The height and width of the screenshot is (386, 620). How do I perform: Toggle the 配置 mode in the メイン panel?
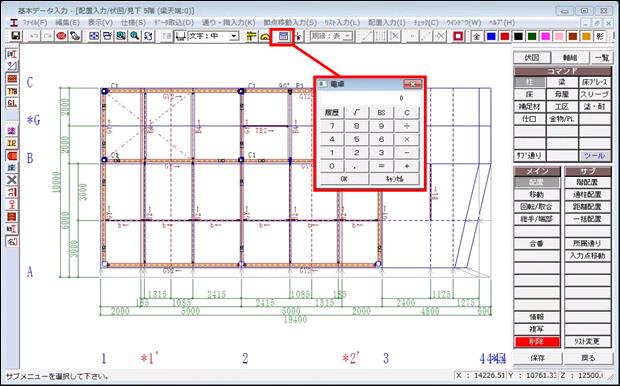[x=537, y=182]
